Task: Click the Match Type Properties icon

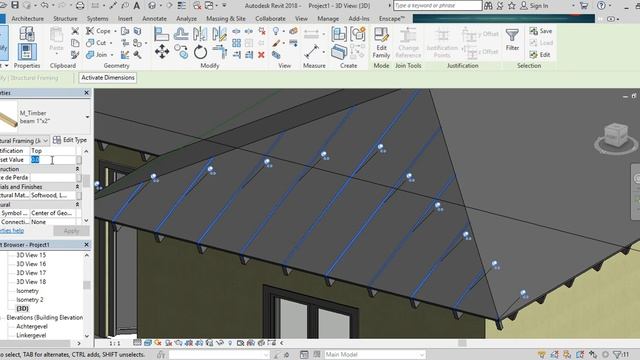Action: 75,55
